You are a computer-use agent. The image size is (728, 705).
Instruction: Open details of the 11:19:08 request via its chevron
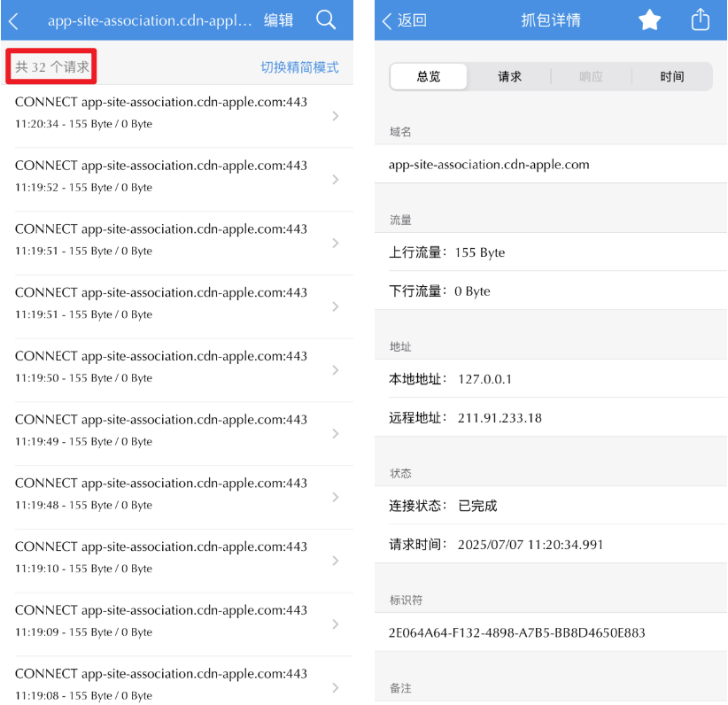[335, 686]
